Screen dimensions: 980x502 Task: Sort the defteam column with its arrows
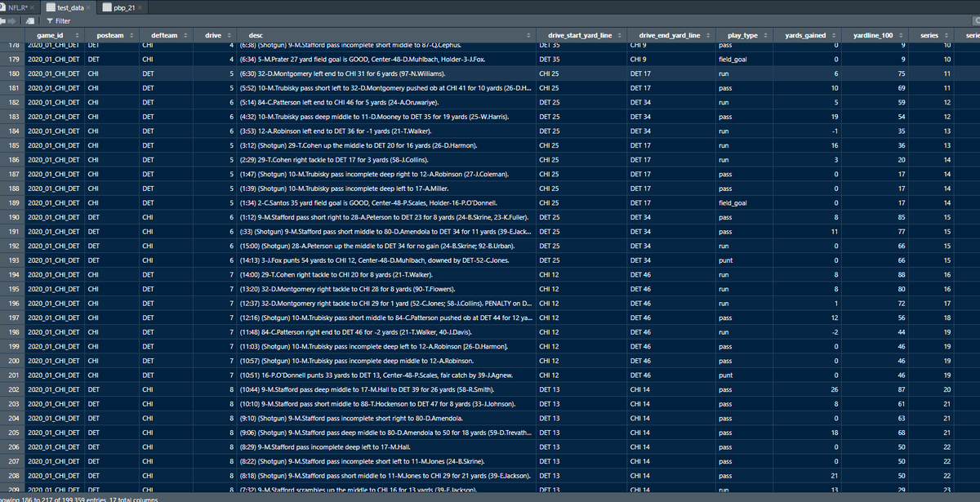coord(185,36)
